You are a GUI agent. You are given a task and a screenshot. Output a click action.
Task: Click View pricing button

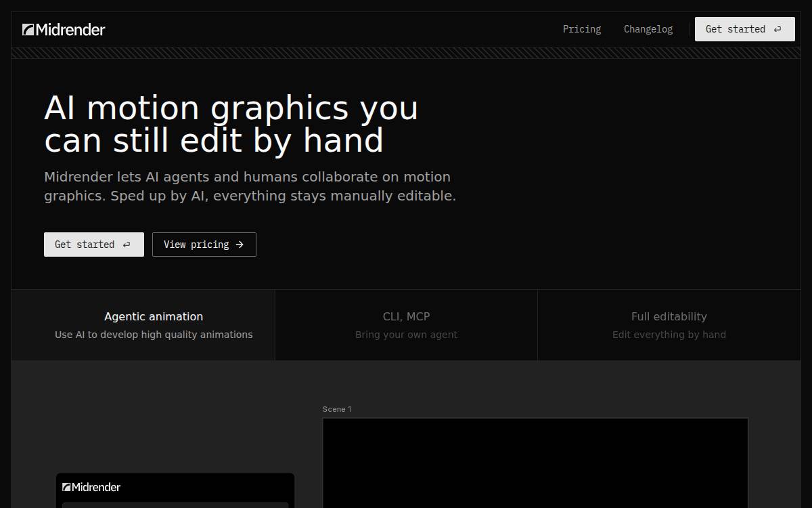pyautogui.click(x=204, y=245)
